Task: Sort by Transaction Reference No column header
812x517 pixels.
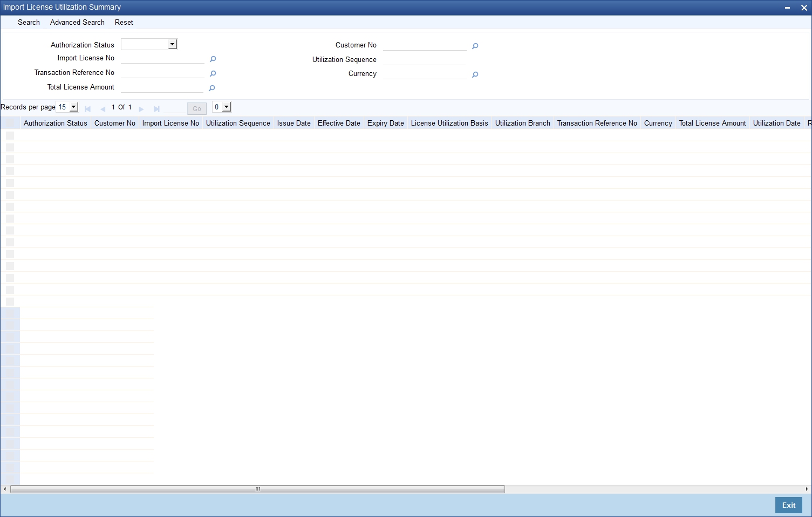Action: pyautogui.click(x=597, y=123)
